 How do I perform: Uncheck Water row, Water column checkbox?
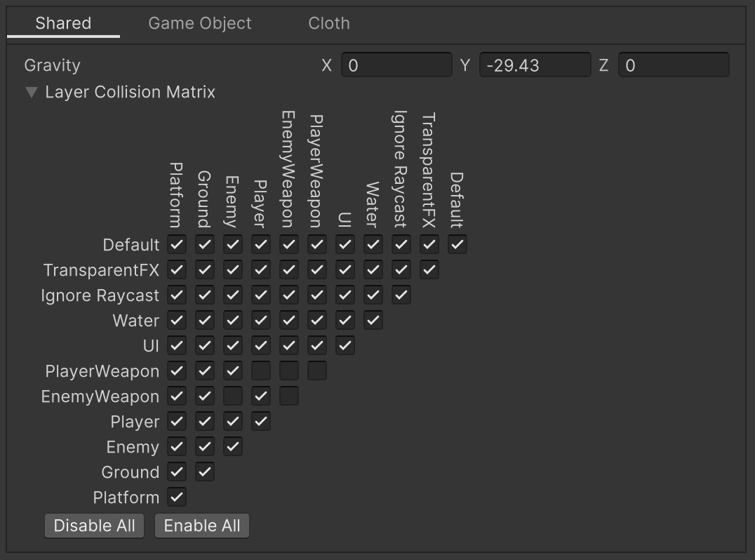[x=373, y=321]
